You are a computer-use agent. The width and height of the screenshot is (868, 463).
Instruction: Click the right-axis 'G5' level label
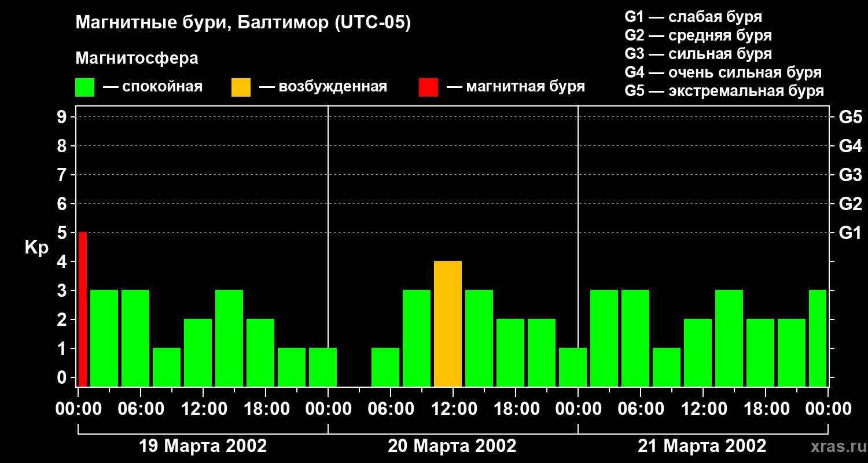(x=850, y=117)
